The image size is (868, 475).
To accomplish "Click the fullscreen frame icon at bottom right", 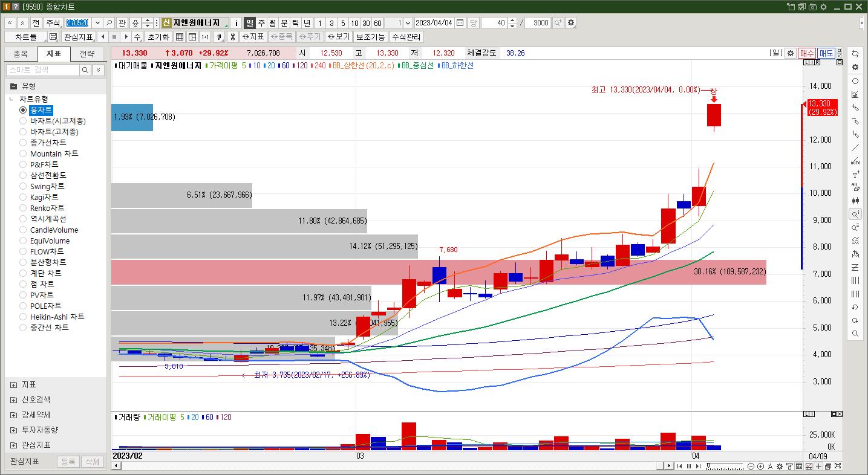I will (838, 466).
